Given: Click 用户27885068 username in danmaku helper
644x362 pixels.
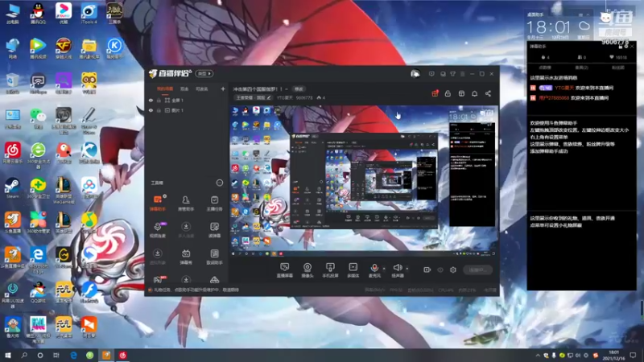Looking at the screenshot, I should tap(554, 98).
